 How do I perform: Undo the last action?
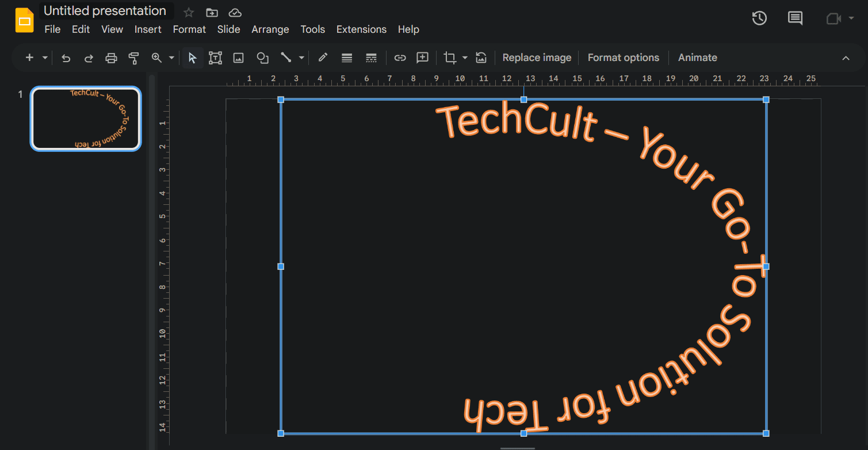pyautogui.click(x=66, y=58)
